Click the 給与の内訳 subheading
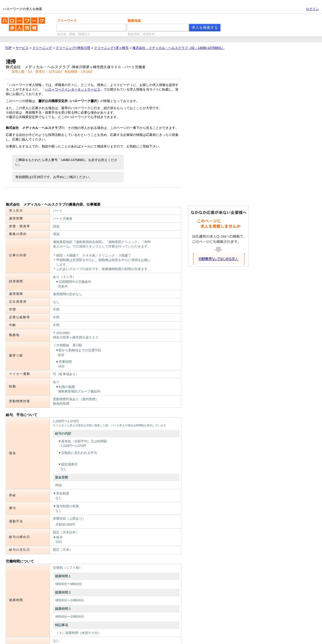 click(116, 434)
